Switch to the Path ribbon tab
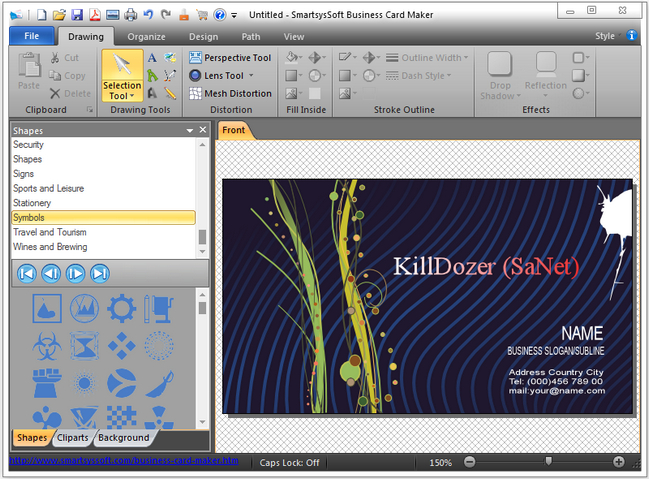Viewport: 649px width, 479px height. 251,37
